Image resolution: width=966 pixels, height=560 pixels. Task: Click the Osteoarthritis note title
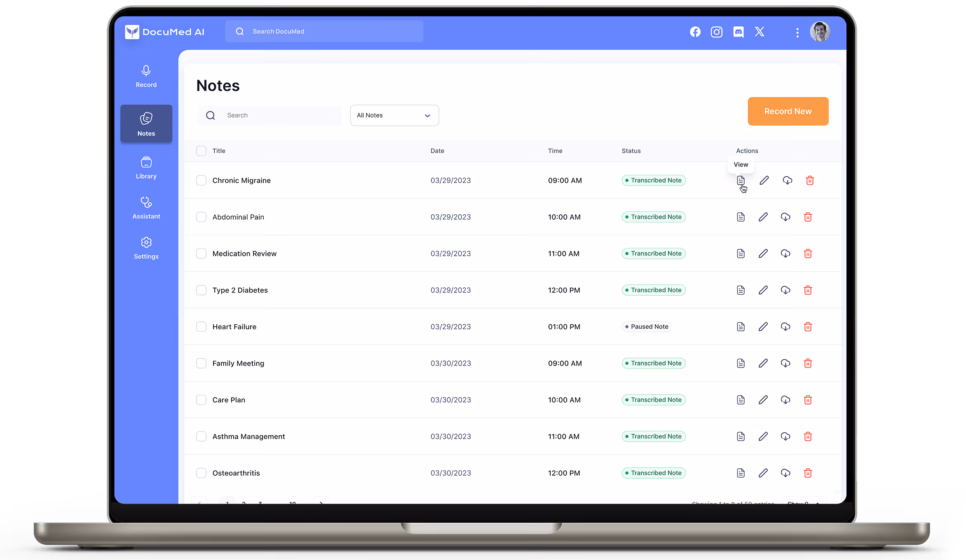tap(236, 473)
